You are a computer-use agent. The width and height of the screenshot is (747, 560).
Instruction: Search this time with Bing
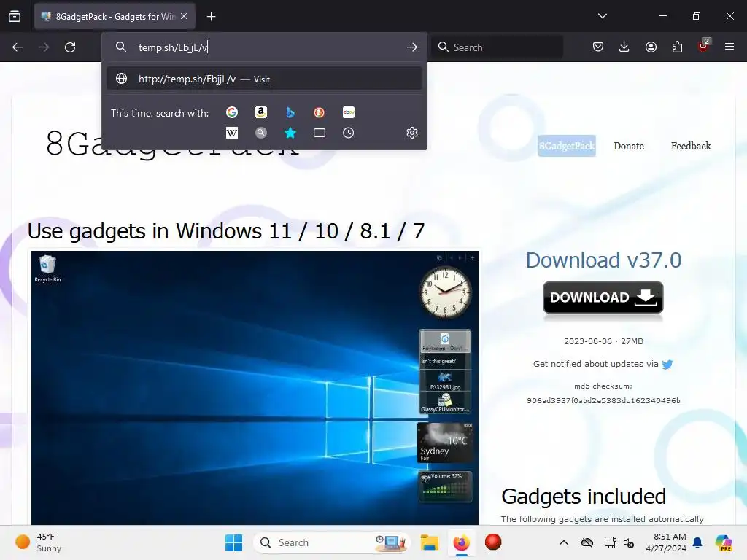pos(290,112)
